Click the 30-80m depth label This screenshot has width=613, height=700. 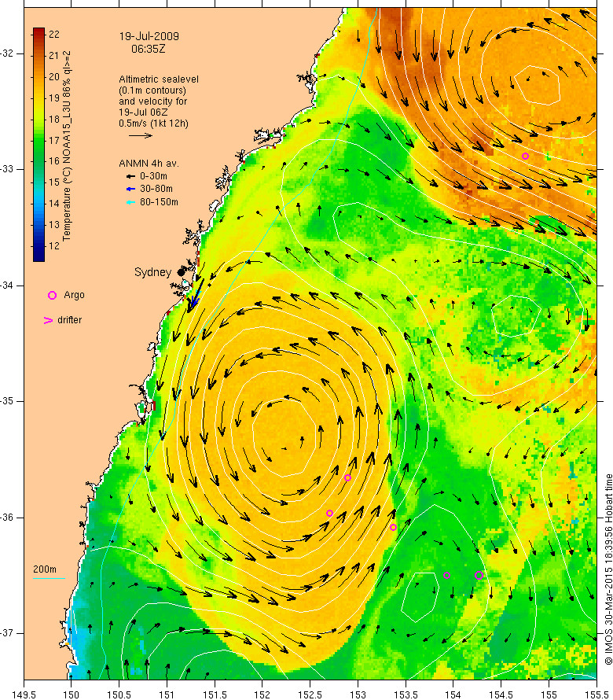coord(156,189)
